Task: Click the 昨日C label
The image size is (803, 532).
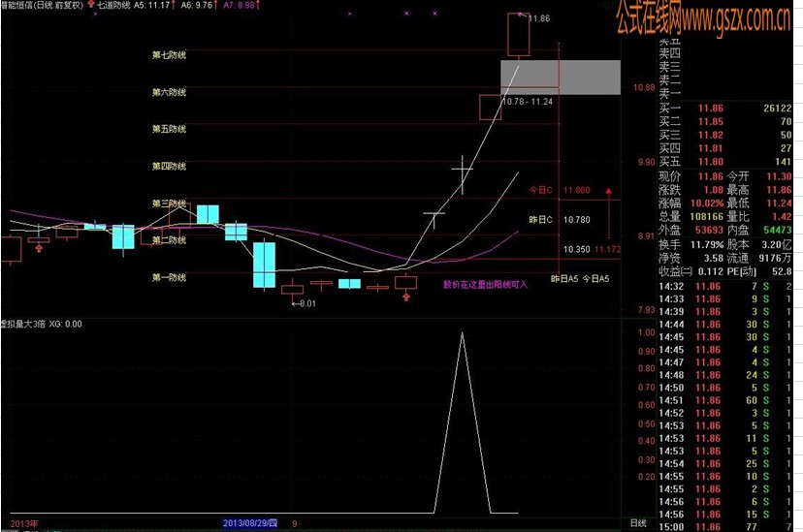Action: coord(541,220)
